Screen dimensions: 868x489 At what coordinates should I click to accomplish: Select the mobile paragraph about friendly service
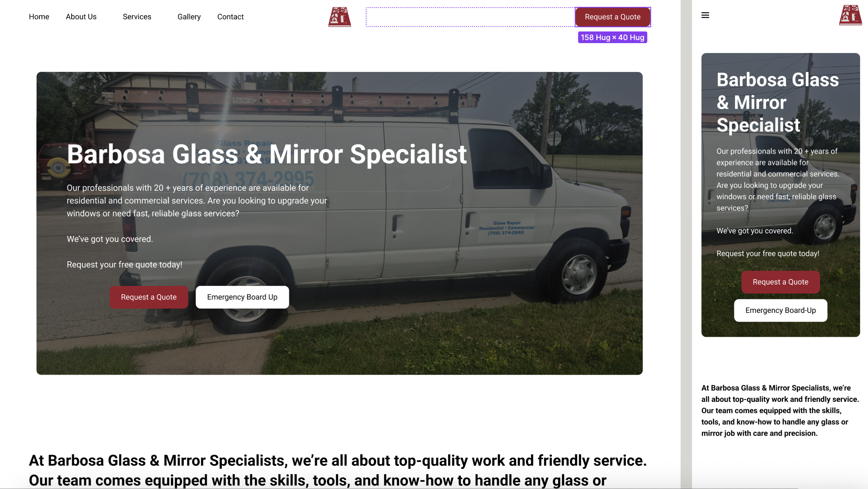coord(780,411)
